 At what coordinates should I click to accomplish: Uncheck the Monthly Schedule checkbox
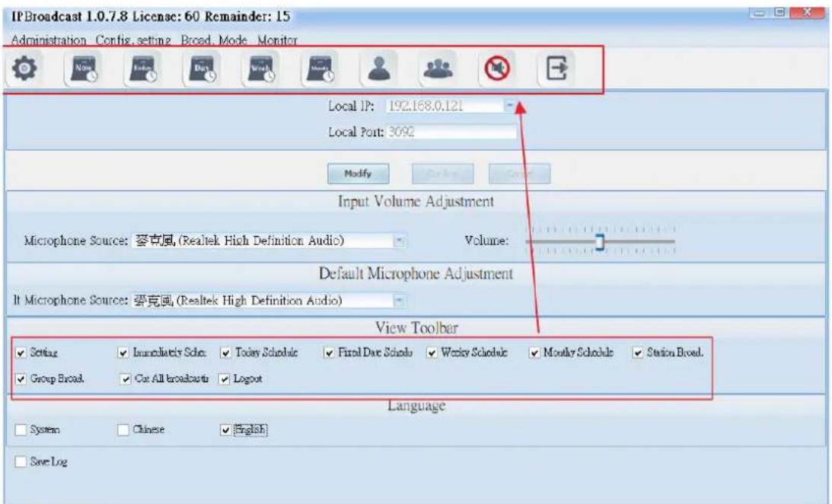[534, 352]
